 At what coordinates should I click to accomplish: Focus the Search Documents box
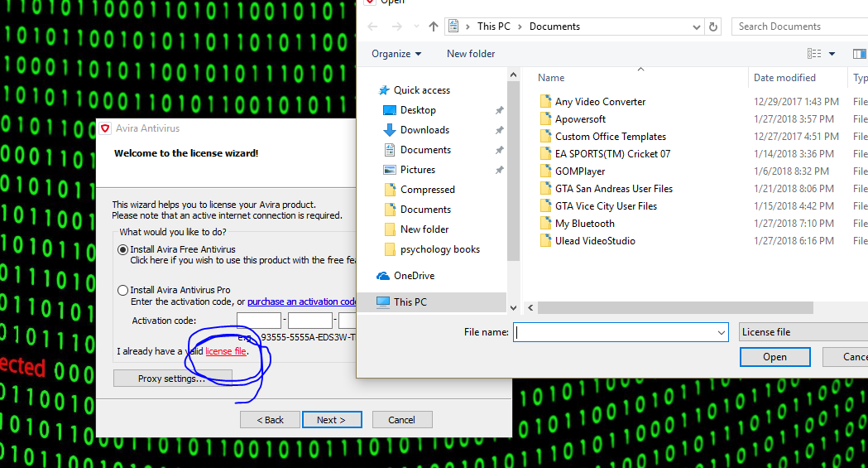coord(800,27)
